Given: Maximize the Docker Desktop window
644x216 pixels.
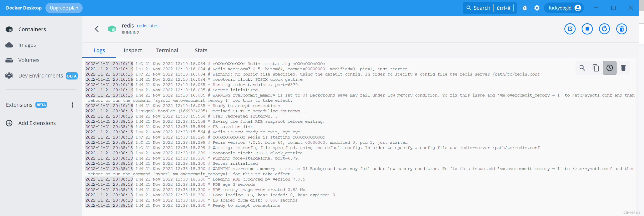Looking at the screenshot, I should point(613,8).
